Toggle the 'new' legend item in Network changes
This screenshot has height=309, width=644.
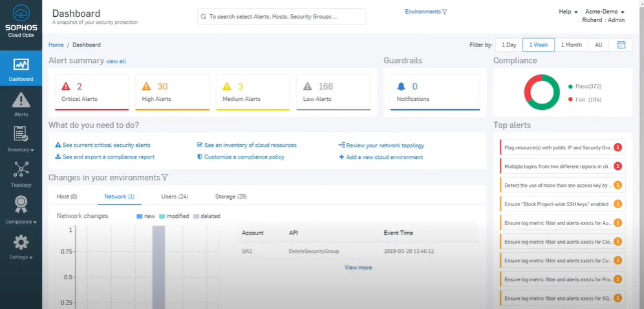coord(145,217)
